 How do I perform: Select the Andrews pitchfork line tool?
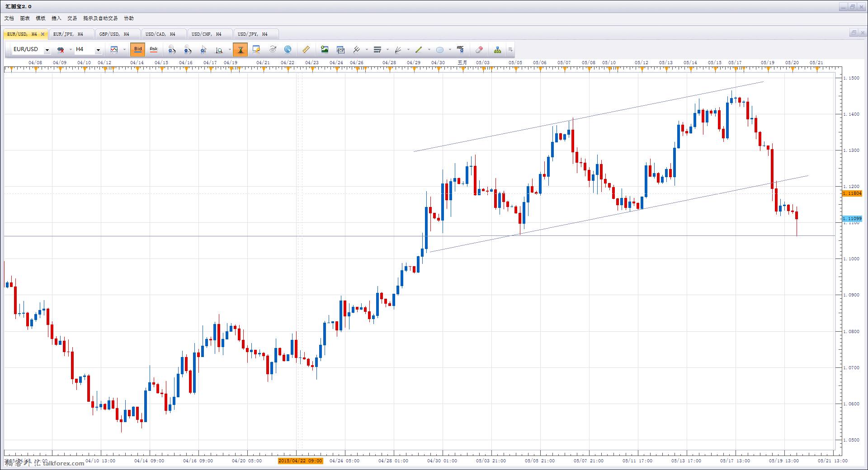(x=357, y=50)
